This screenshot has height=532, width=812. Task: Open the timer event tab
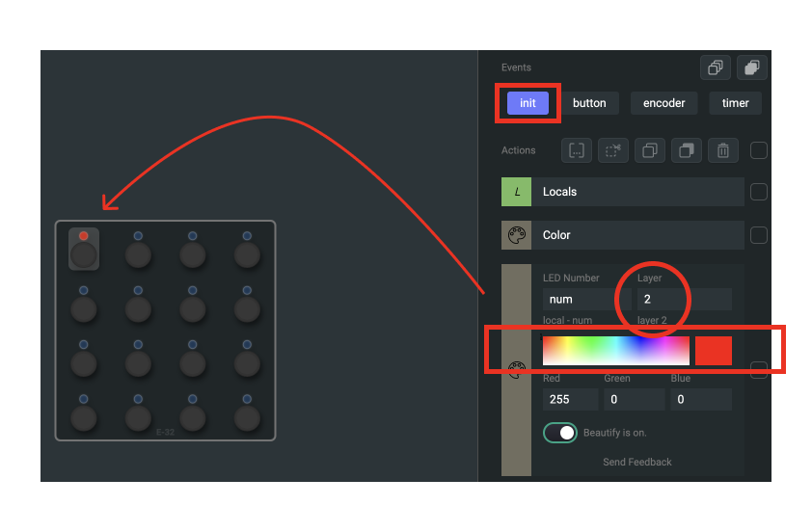coord(736,103)
